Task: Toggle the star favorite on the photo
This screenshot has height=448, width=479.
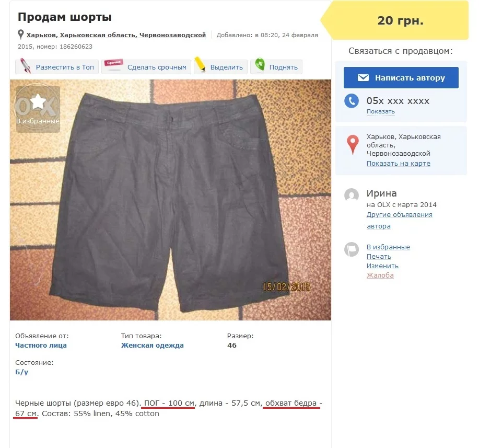Action: [x=38, y=101]
